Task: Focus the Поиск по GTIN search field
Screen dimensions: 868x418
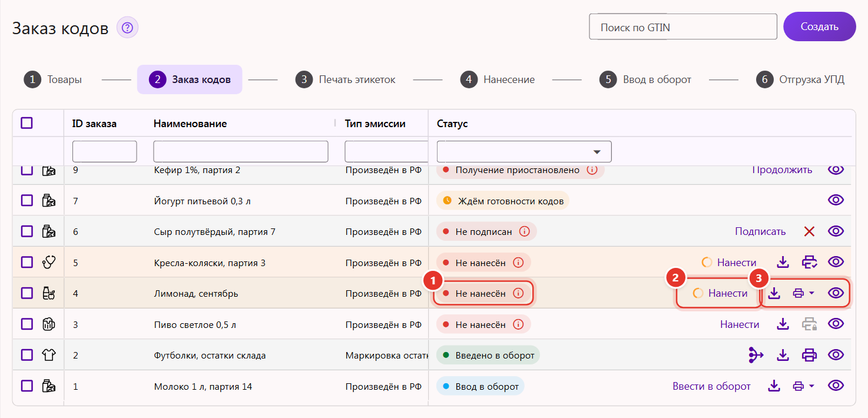Action: tap(683, 27)
